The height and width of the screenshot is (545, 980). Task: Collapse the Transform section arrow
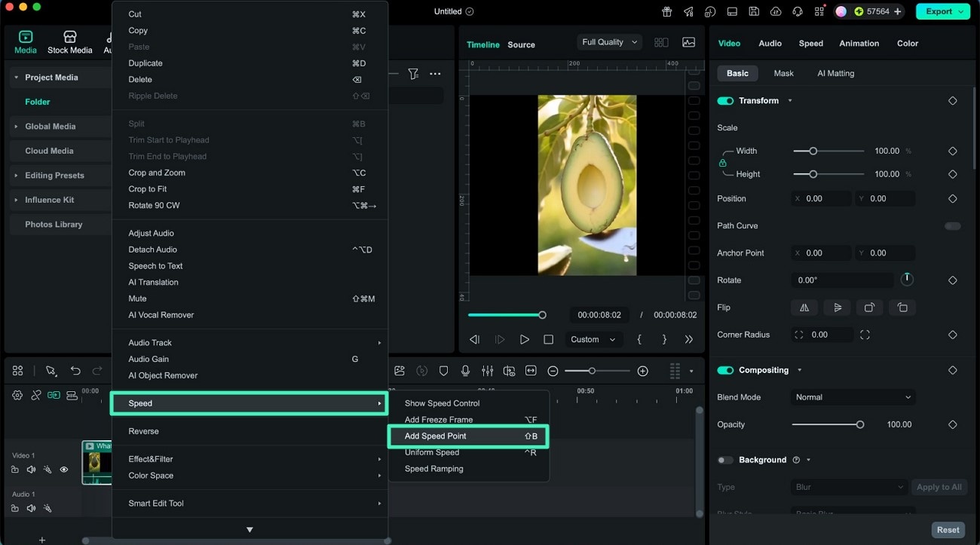click(790, 101)
